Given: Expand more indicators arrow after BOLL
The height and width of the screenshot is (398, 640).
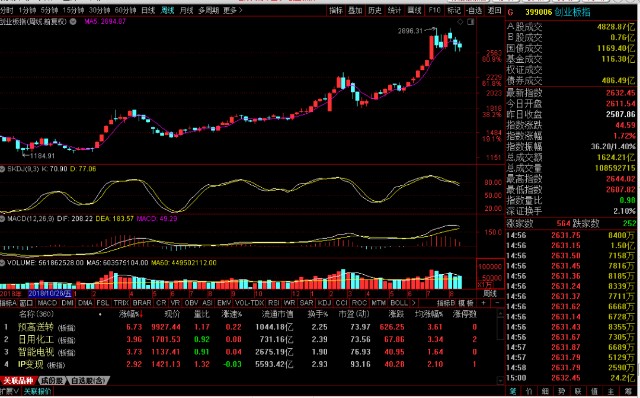Looking at the screenshot, I should (x=414, y=303).
